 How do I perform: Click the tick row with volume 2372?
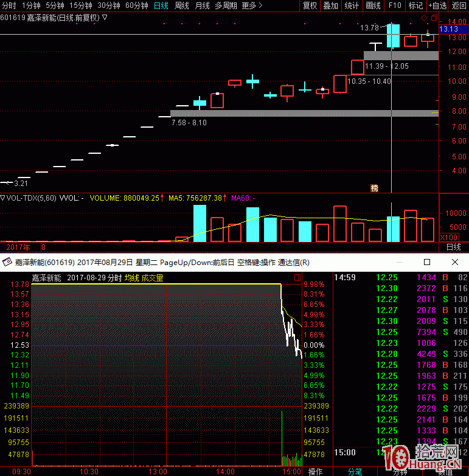pos(401,288)
